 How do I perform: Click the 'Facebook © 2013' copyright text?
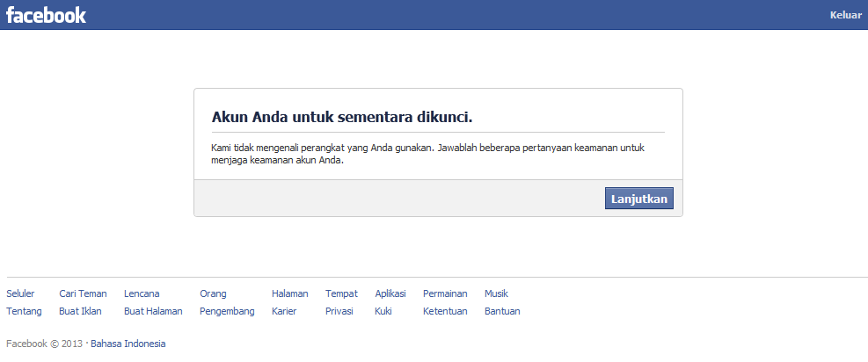[44, 344]
